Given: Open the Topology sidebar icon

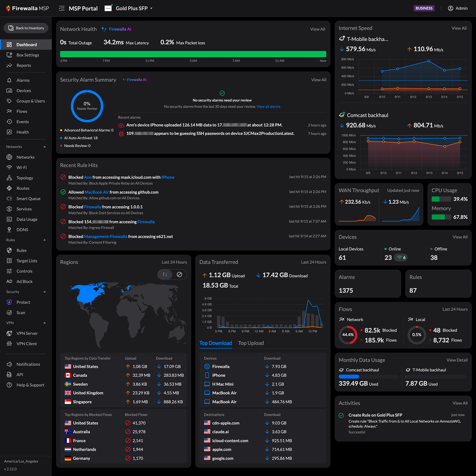Looking at the screenshot, I should 9,178.
